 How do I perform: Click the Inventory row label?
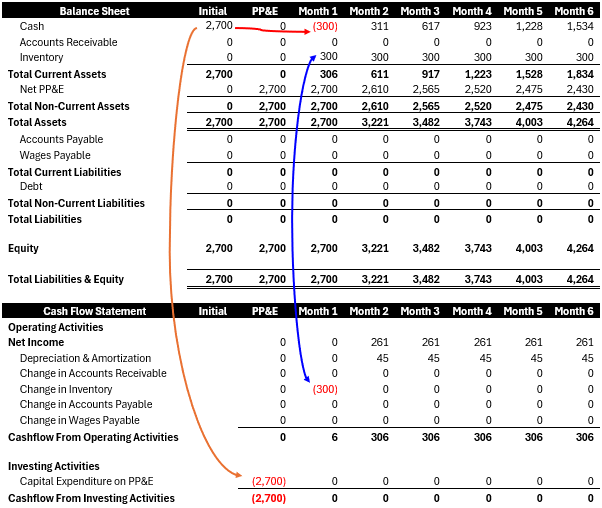(x=41, y=57)
